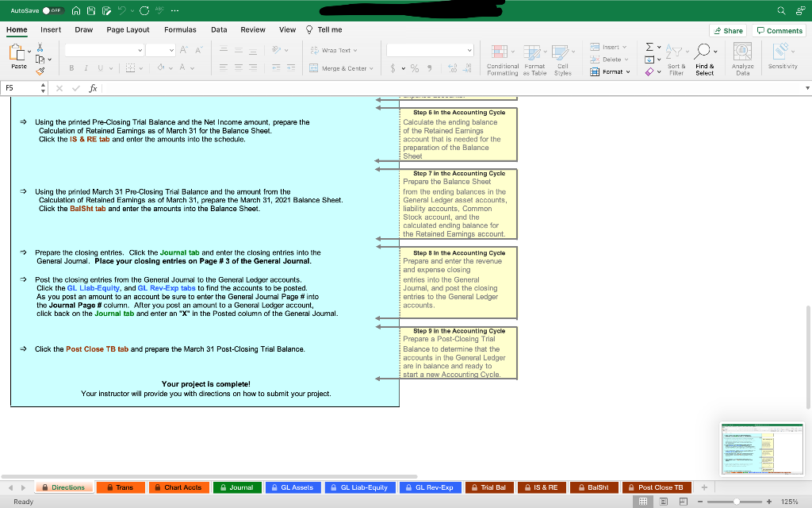Click the AutoSum sigma icon
Image resolution: width=812 pixels, height=508 pixels.
point(649,47)
